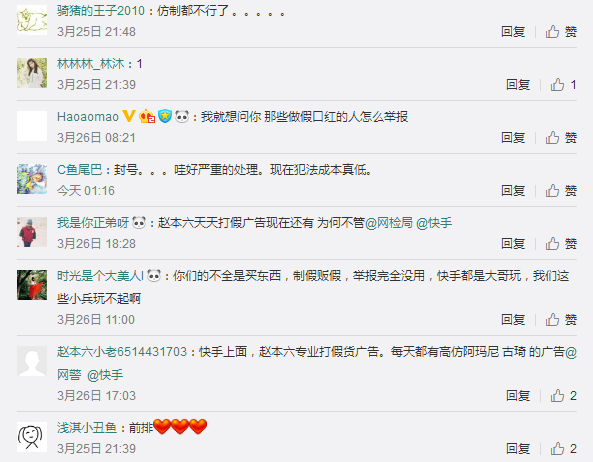This screenshot has width=593, height=462.
Task: Like 赵本六小老6514431703's comment
Action: (563, 396)
